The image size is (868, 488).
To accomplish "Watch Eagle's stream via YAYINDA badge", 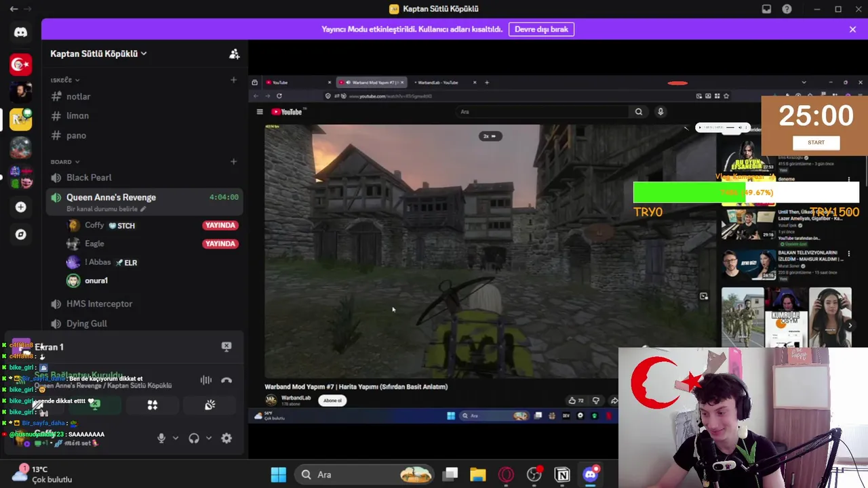I will 220,243.
